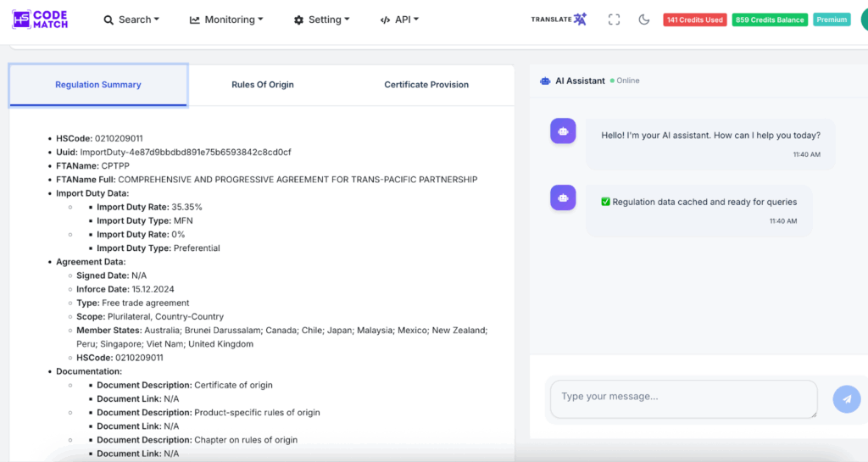The image size is (868, 462).
Task: Click the gear icon beside Setting
Action: click(298, 20)
